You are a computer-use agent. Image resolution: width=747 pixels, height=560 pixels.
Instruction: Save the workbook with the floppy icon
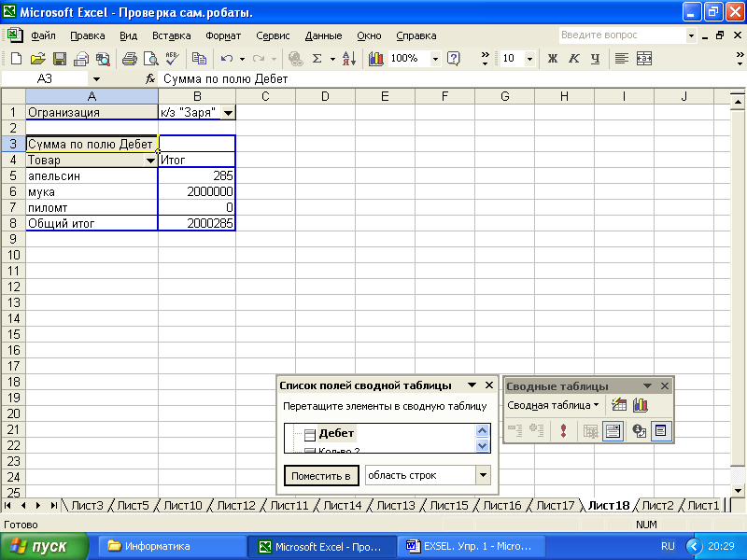coord(60,59)
